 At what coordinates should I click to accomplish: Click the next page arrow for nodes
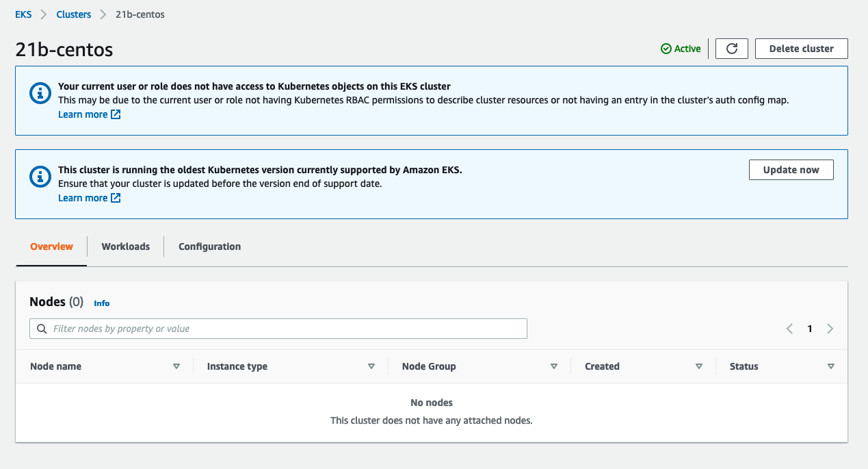[830, 329]
